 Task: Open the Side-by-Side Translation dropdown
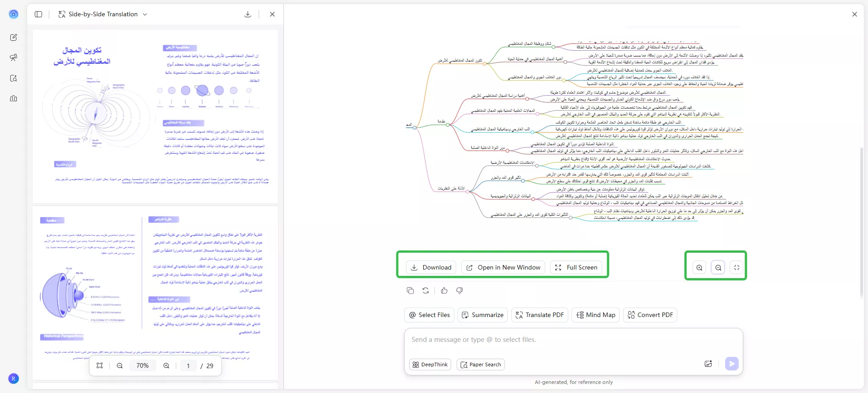[103, 14]
